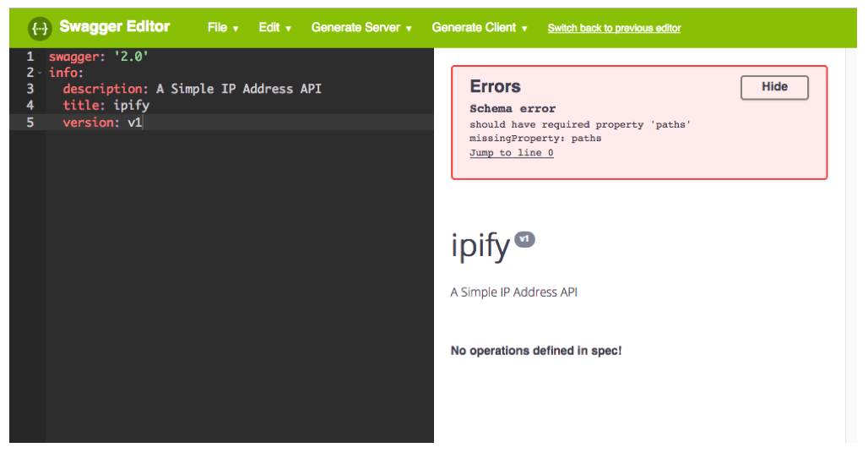Viewport: 868px width, 464px height.
Task: Place cursor on the version: v1 code line
Action: [102, 123]
